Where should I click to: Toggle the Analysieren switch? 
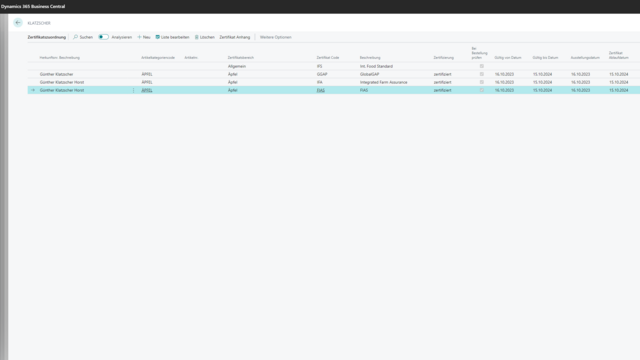point(104,37)
